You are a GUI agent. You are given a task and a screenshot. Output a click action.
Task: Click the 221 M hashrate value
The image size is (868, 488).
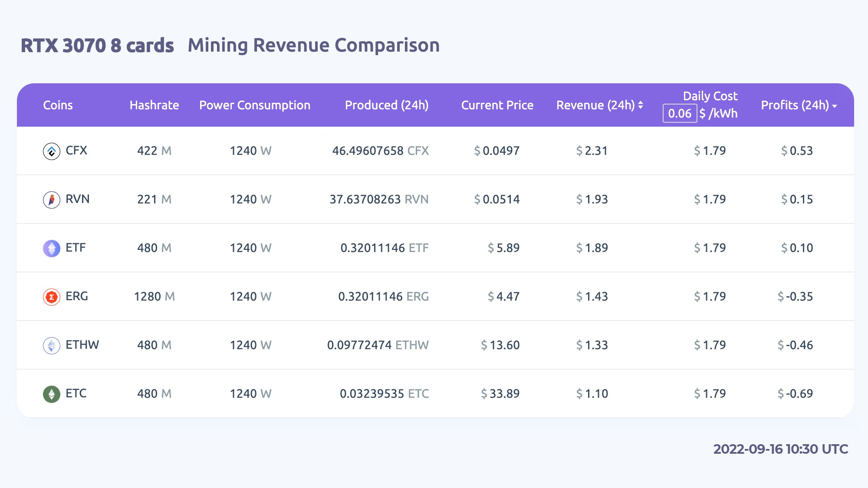(x=154, y=199)
